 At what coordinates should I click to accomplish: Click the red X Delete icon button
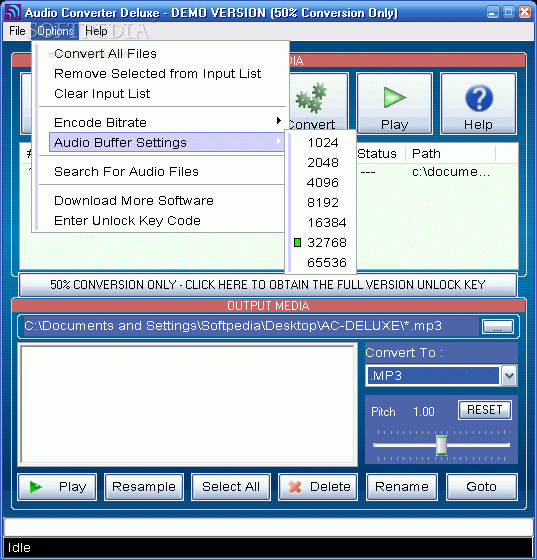pos(318,487)
